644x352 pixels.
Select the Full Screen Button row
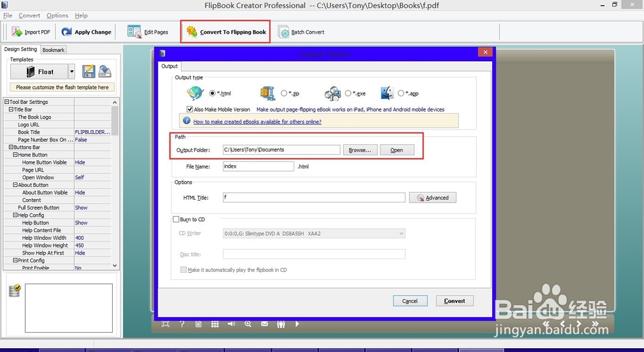click(57, 208)
